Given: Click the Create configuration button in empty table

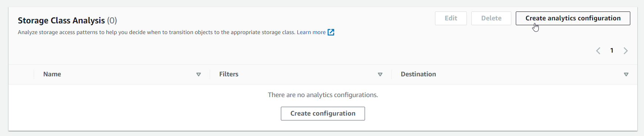Looking at the screenshot, I should pos(323,113).
